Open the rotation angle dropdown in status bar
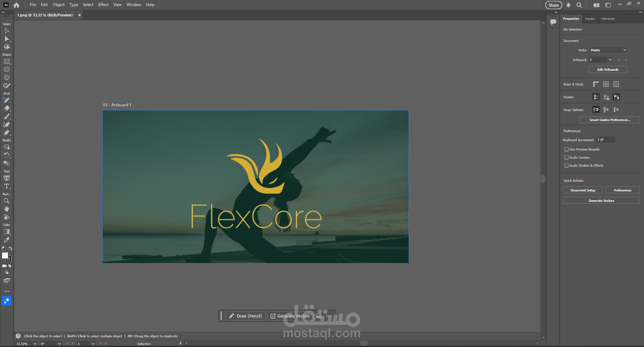This screenshot has width=644, height=347. pos(59,344)
